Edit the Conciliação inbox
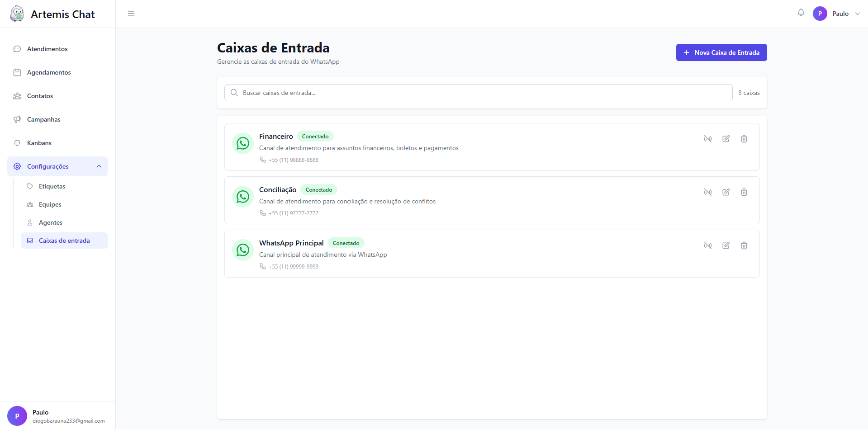868x429 pixels. point(726,192)
